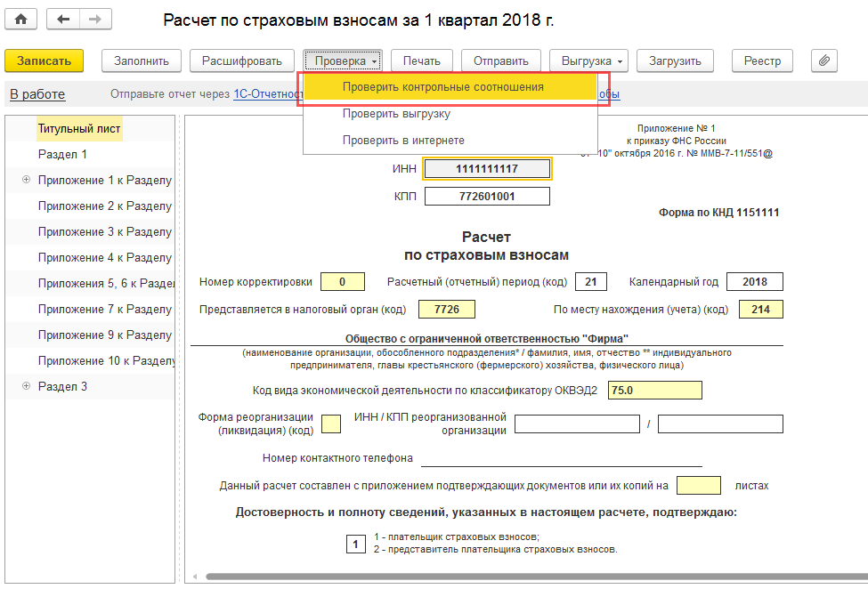
Task: Expand Приложение 1 к Разделу node
Action: tap(26, 180)
